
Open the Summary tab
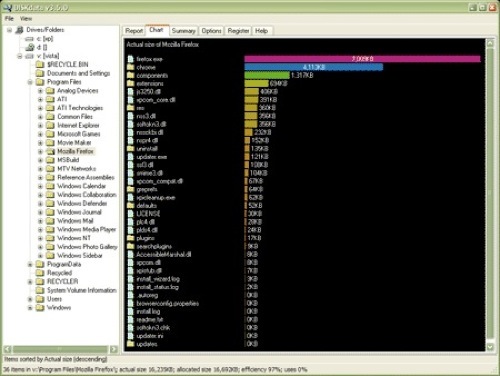pyautogui.click(x=183, y=31)
